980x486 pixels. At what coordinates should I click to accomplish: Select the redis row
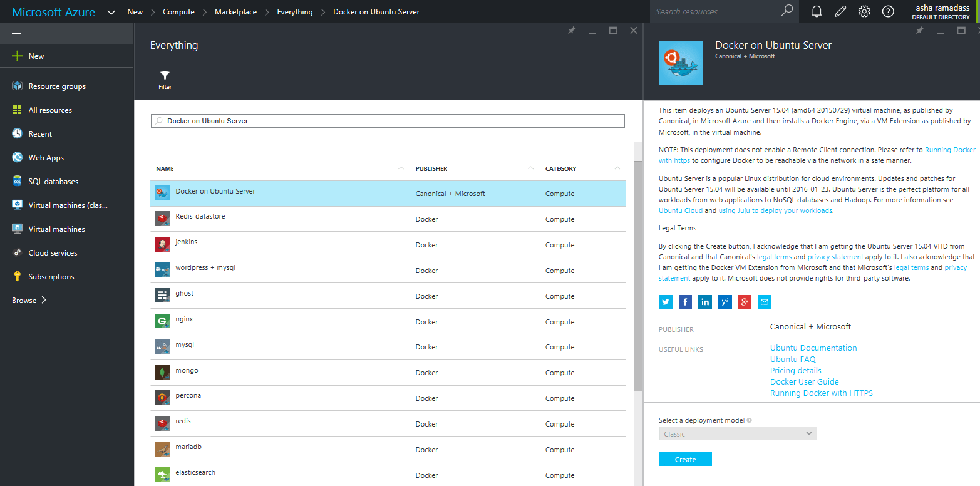pyautogui.click(x=388, y=424)
